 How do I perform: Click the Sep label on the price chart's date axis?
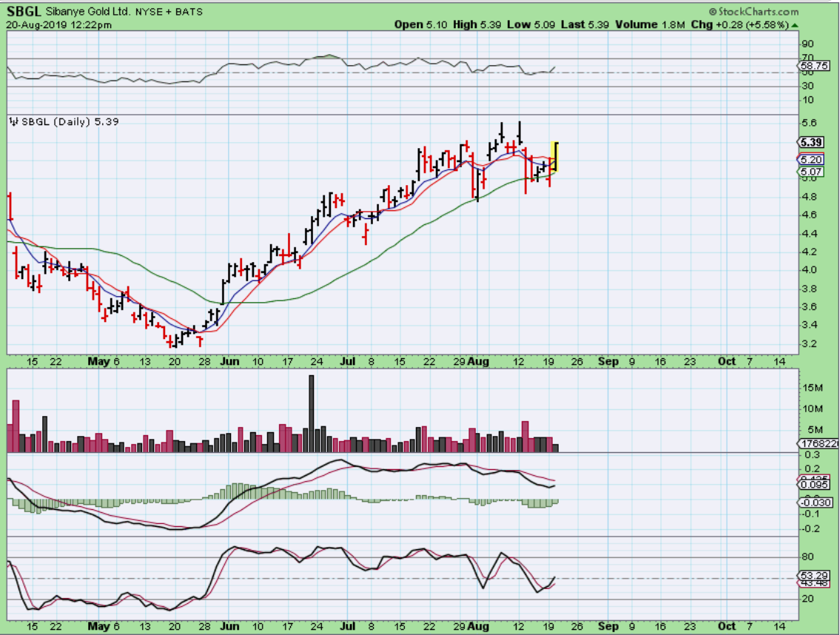(x=608, y=361)
